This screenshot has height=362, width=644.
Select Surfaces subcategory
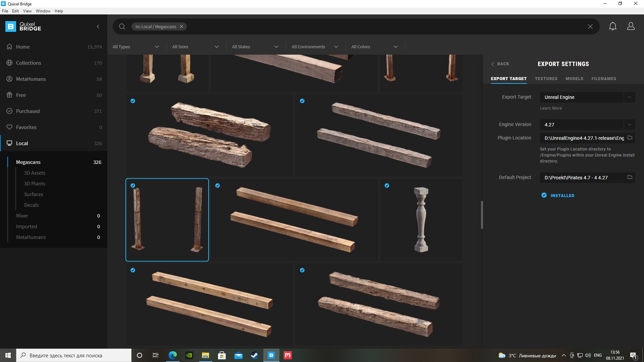click(34, 194)
